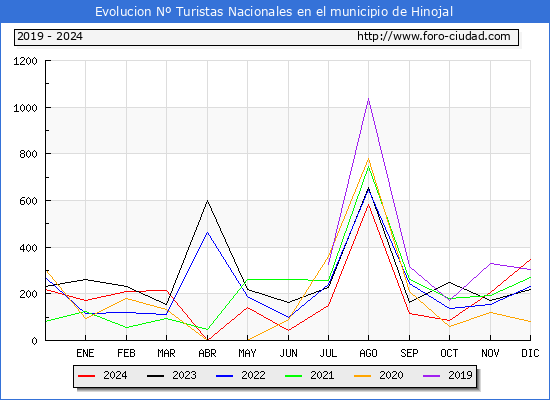550x400 pixels.
Task: Click the AGO month axis label
Action: pyautogui.click(x=368, y=353)
